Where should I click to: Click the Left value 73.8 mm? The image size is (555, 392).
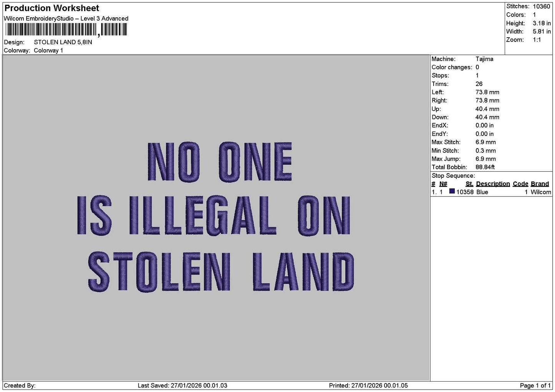pyautogui.click(x=487, y=93)
